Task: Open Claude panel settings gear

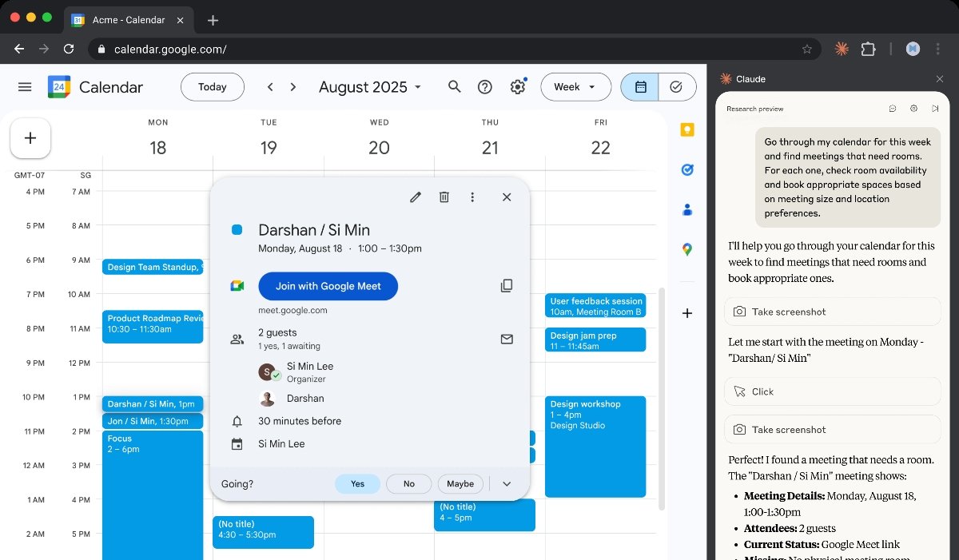Action: pos(913,108)
